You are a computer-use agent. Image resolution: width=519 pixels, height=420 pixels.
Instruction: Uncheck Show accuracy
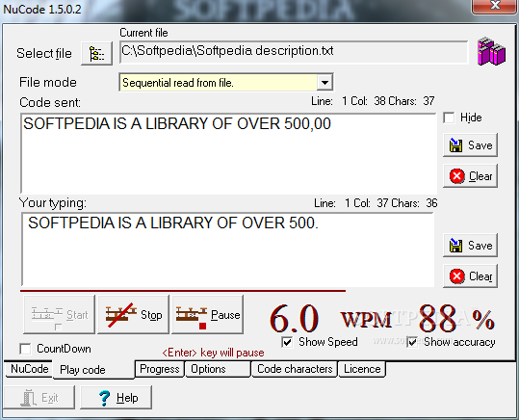pyautogui.click(x=412, y=342)
